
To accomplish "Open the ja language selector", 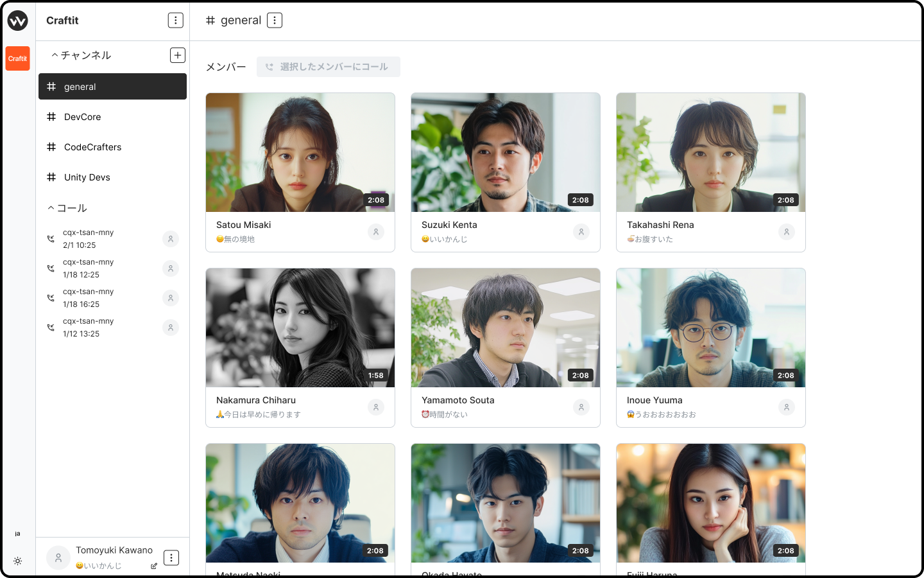I will [x=17, y=534].
